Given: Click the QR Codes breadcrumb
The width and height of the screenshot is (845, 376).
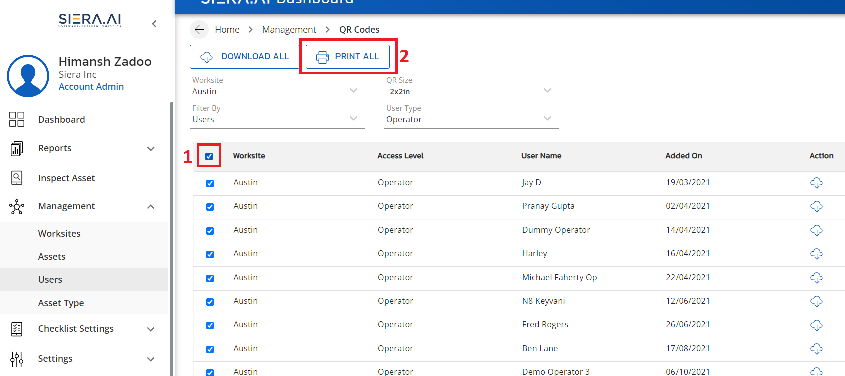Looking at the screenshot, I should point(359,30).
